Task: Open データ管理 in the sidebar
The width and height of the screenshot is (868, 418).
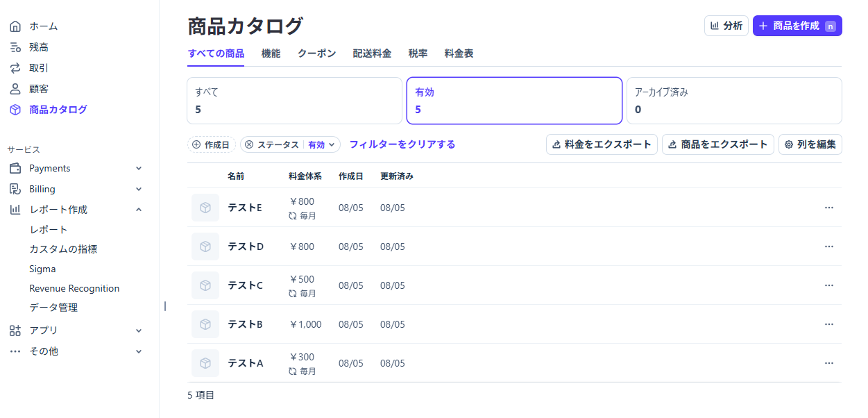Action: pyautogui.click(x=53, y=308)
